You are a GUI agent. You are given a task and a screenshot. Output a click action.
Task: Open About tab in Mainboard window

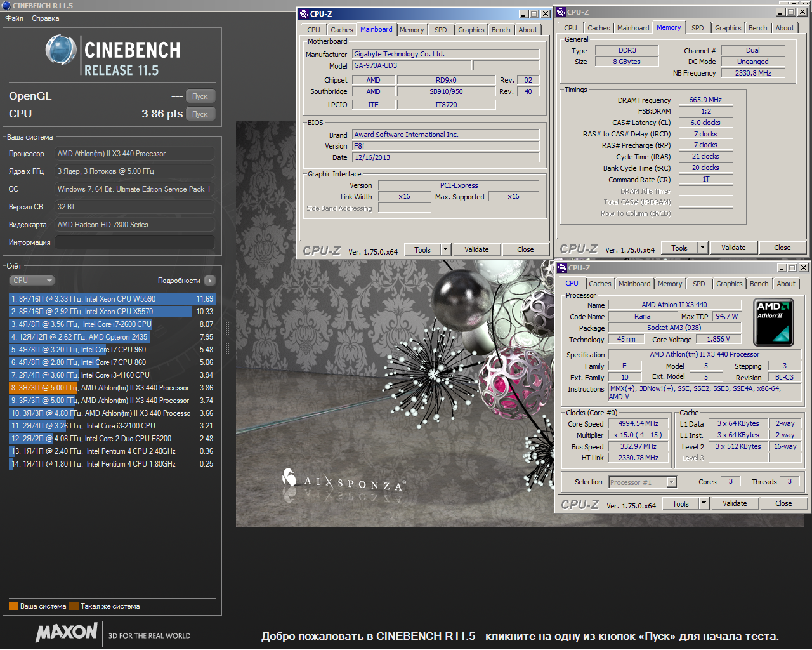point(528,30)
